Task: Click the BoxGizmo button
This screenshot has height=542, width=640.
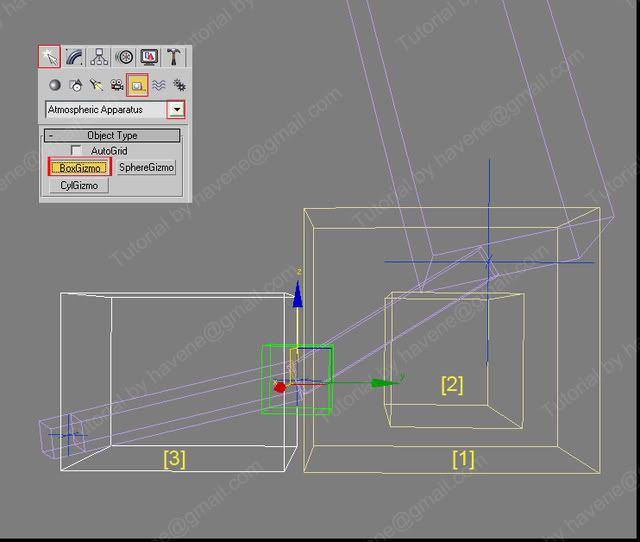Action: (x=79, y=168)
